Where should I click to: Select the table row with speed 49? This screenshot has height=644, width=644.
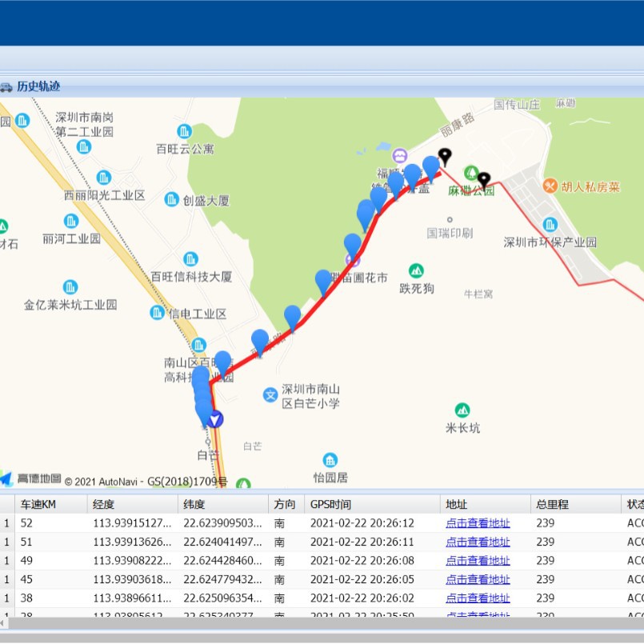(x=322, y=561)
